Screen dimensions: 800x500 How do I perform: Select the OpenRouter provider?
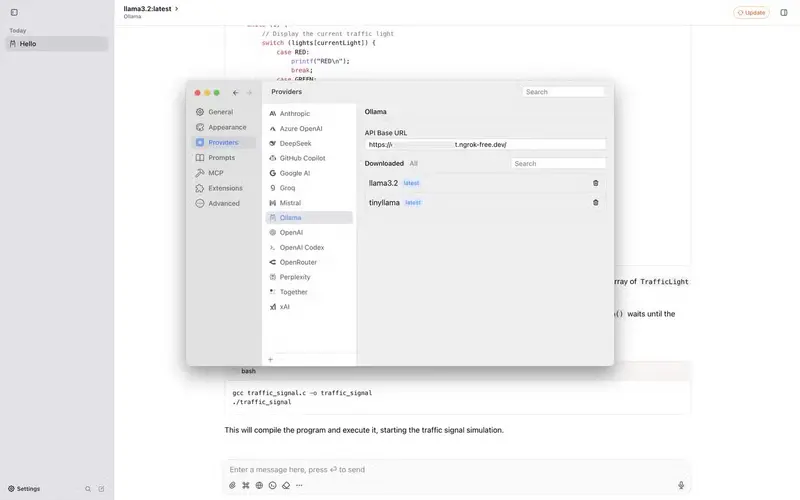[309, 262]
